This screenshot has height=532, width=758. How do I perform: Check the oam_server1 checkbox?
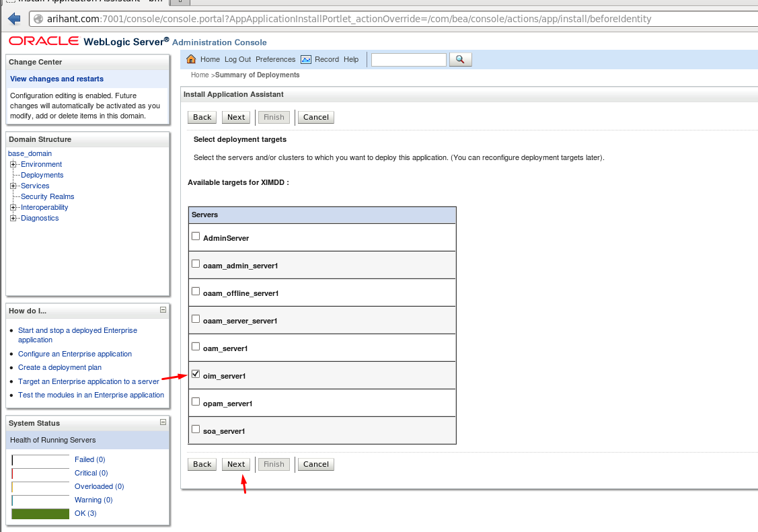tap(196, 346)
